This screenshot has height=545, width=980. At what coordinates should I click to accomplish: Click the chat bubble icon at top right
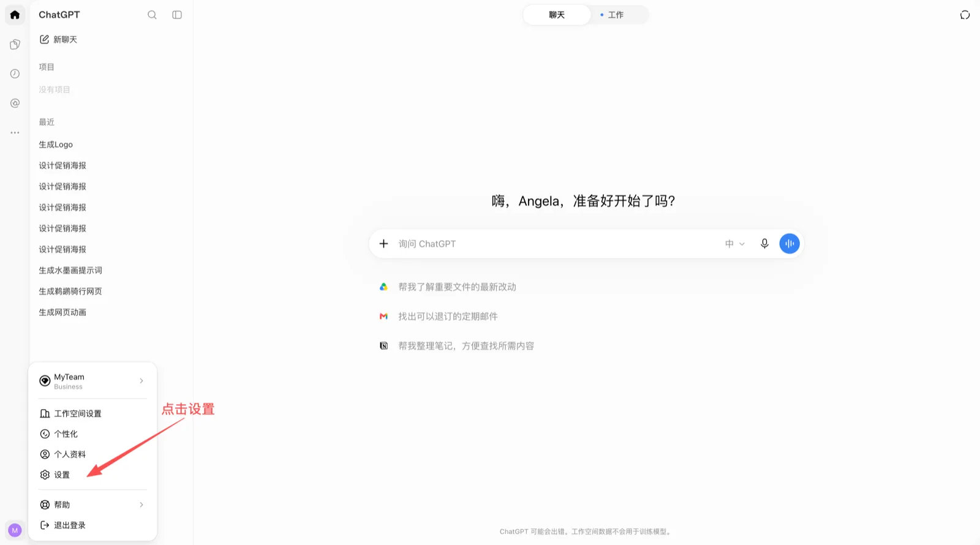click(965, 15)
